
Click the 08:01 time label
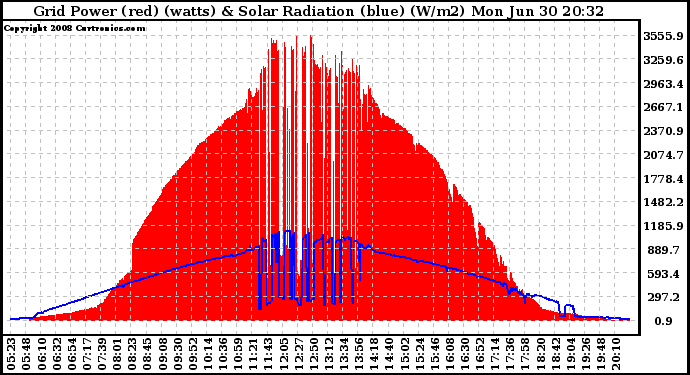(117, 354)
